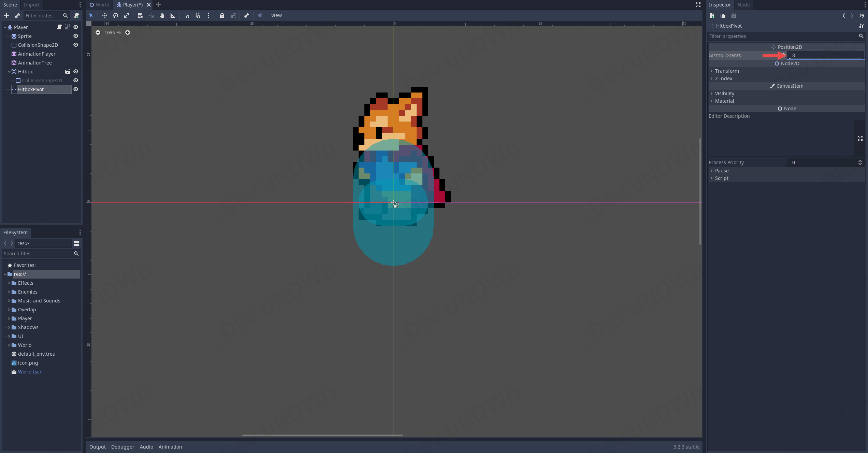868x453 pixels.
Task: Select the Scale mode tool
Action: 127,15
